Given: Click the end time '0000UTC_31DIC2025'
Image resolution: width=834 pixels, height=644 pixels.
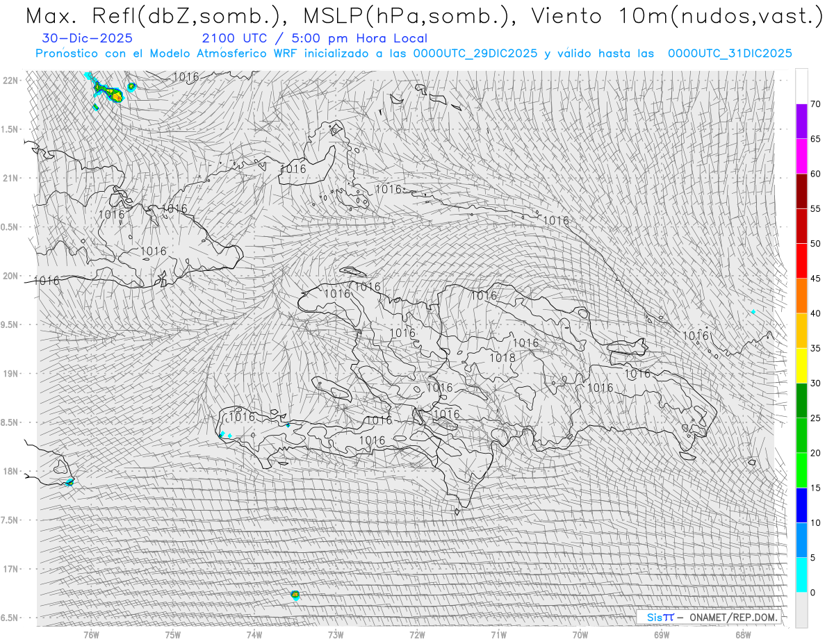Looking at the screenshot, I should click(730, 53).
